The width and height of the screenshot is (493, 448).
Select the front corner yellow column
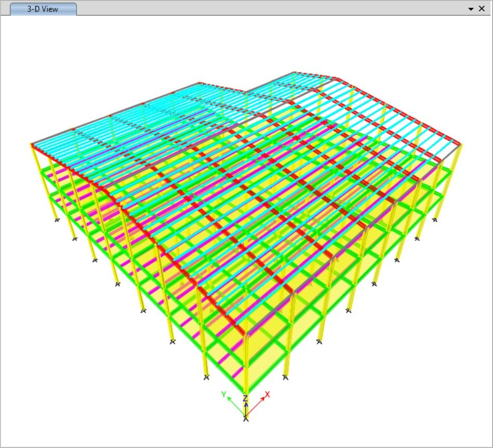(x=247, y=364)
